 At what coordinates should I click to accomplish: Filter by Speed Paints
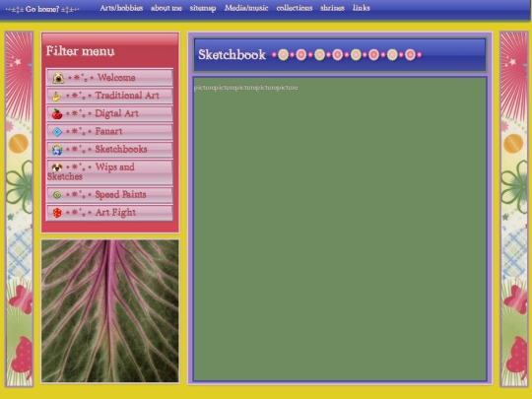[109, 194]
